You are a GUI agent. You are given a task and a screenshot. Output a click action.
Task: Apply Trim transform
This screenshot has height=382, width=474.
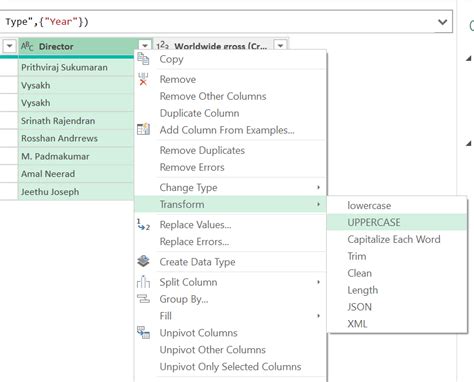point(397,256)
